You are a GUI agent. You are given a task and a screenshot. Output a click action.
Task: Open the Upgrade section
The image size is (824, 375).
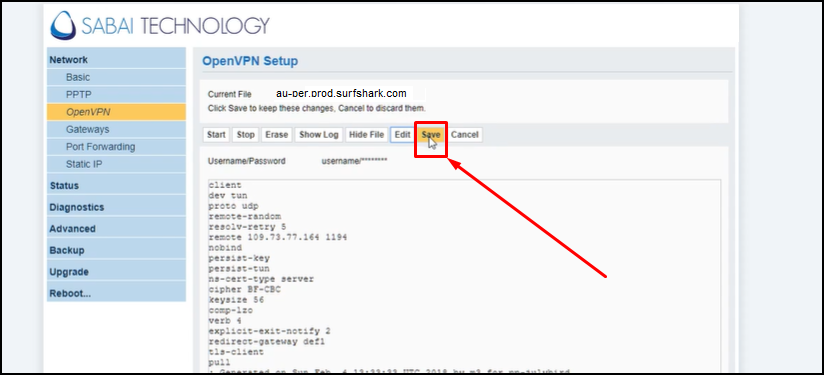pyautogui.click(x=116, y=272)
